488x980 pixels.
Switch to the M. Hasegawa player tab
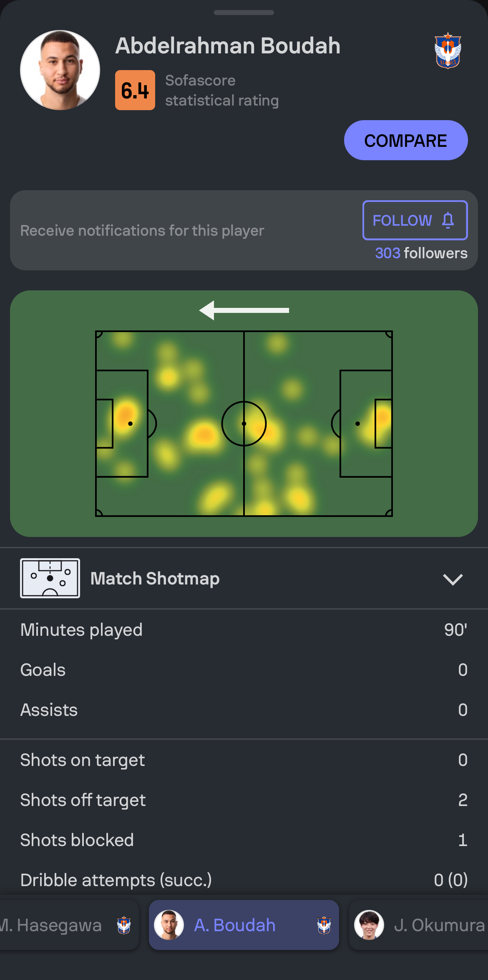[69, 925]
